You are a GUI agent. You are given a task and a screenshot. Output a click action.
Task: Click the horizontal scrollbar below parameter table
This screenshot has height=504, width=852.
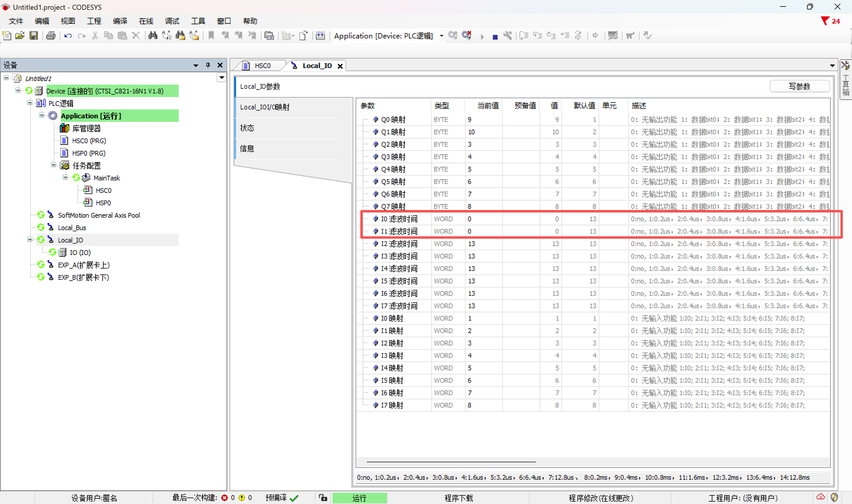pos(451,462)
